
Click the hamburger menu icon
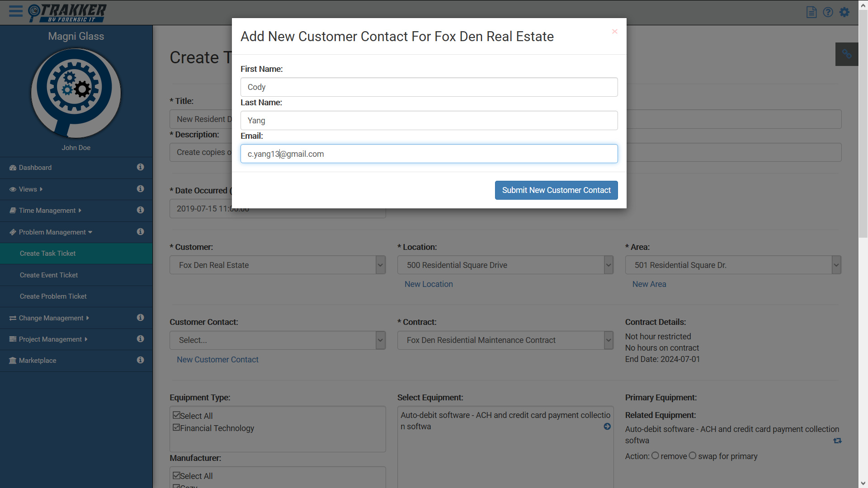(x=16, y=11)
